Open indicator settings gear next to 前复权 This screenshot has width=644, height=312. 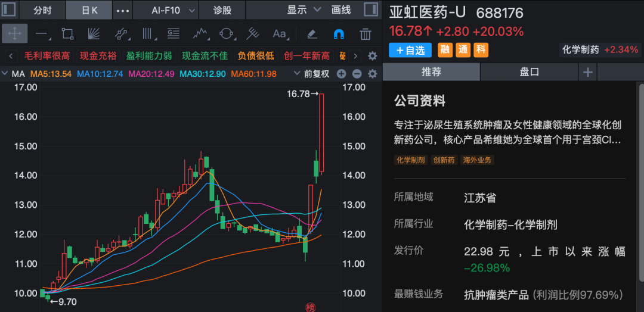point(373,74)
